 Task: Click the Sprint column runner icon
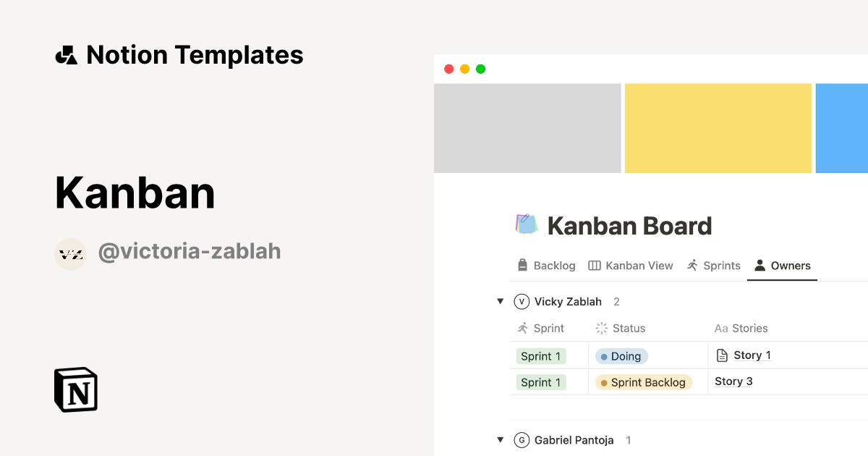(x=523, y=328)
